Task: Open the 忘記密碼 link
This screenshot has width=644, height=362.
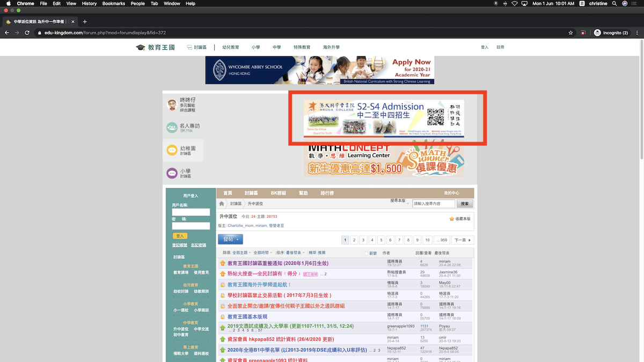Action: click(199, 245)
